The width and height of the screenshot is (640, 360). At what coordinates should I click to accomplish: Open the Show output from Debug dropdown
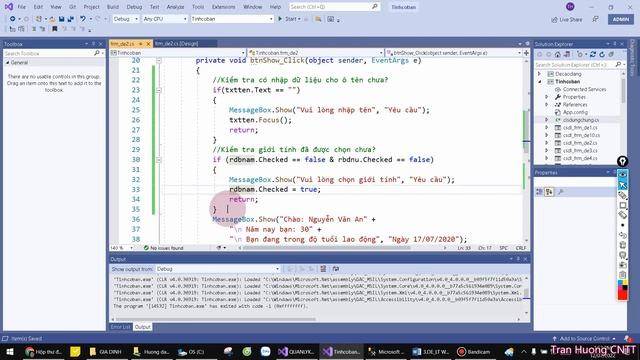tap(218, 269)
